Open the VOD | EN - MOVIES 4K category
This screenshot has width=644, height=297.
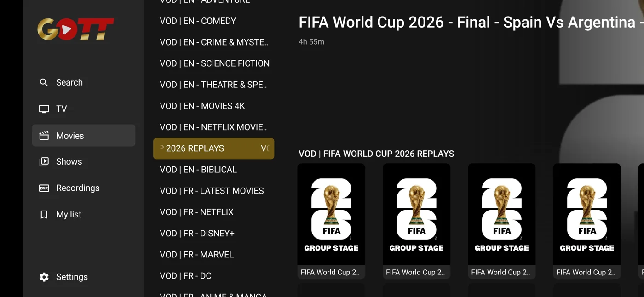[x=202, y=106]
